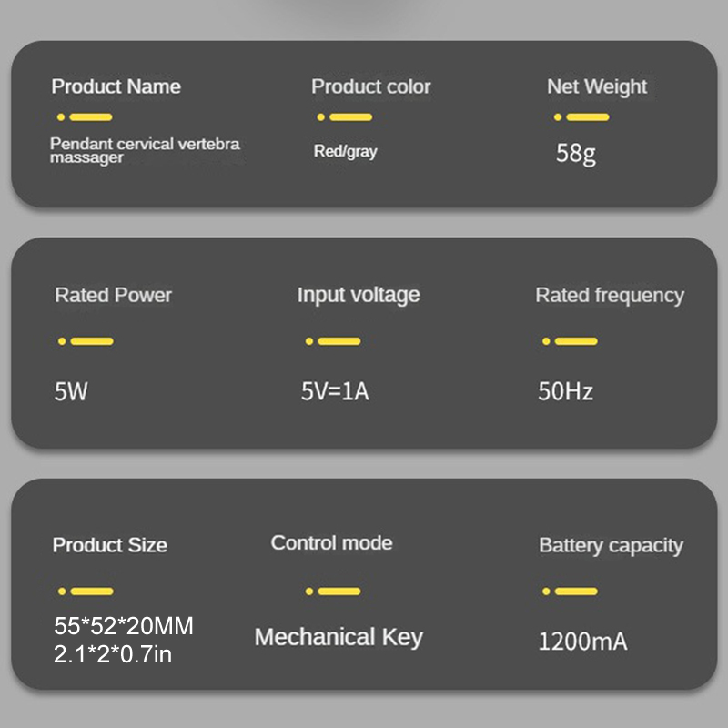Click the 55*52*20MM size text
Screen dimensions: 728x728
pyautogui.click(x=123, y=626)
